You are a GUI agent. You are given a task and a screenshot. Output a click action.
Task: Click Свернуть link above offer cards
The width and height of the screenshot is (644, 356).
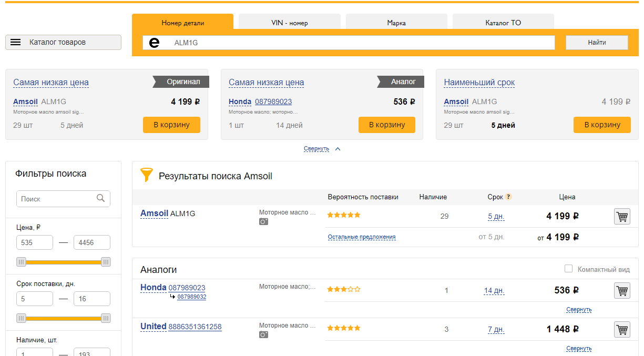[316, 149]
